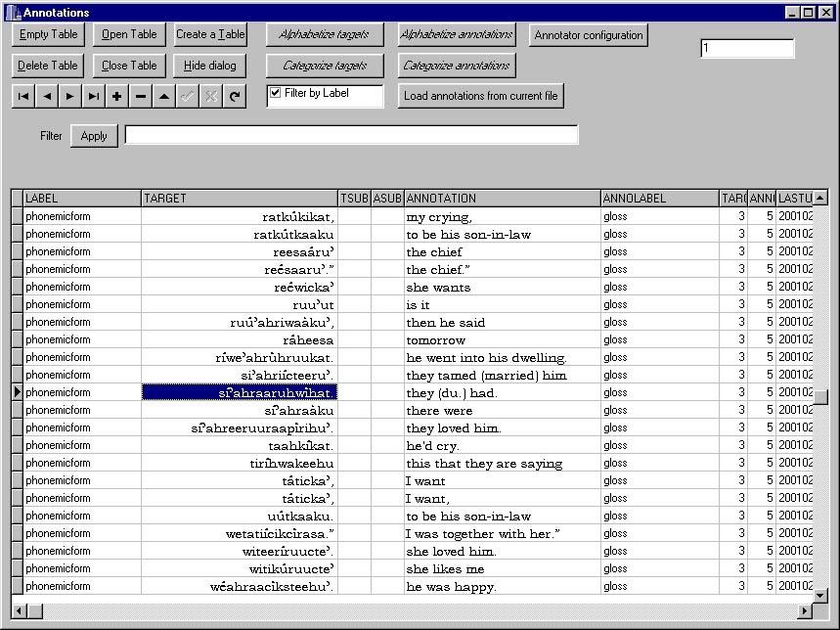Delete current record with minus icon

(141, 96)
